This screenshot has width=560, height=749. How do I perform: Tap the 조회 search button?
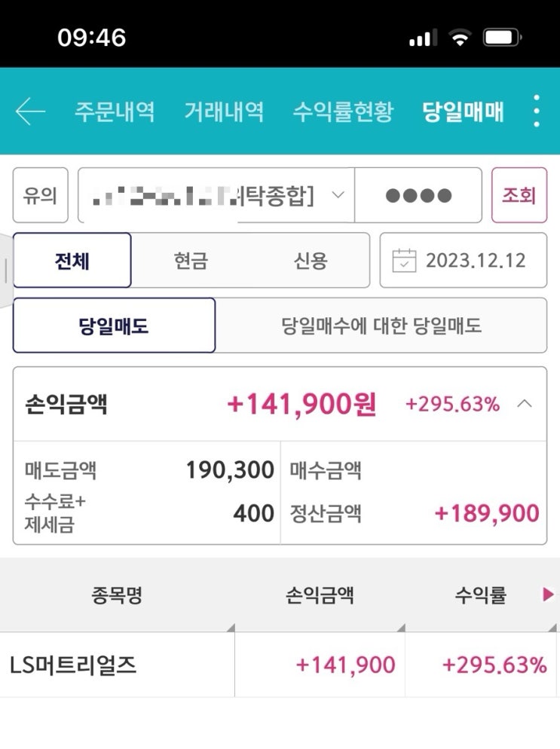[x=519, y=195]
